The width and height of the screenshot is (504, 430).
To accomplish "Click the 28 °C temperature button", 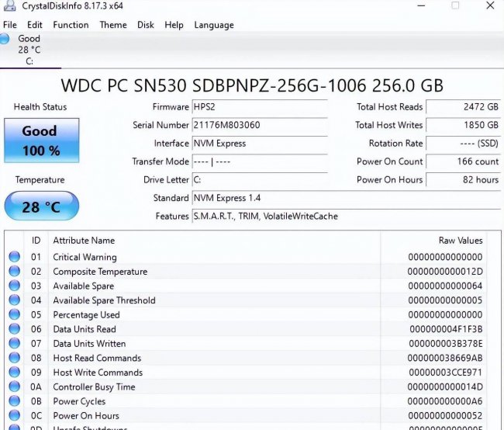I will tap(41, 206).
